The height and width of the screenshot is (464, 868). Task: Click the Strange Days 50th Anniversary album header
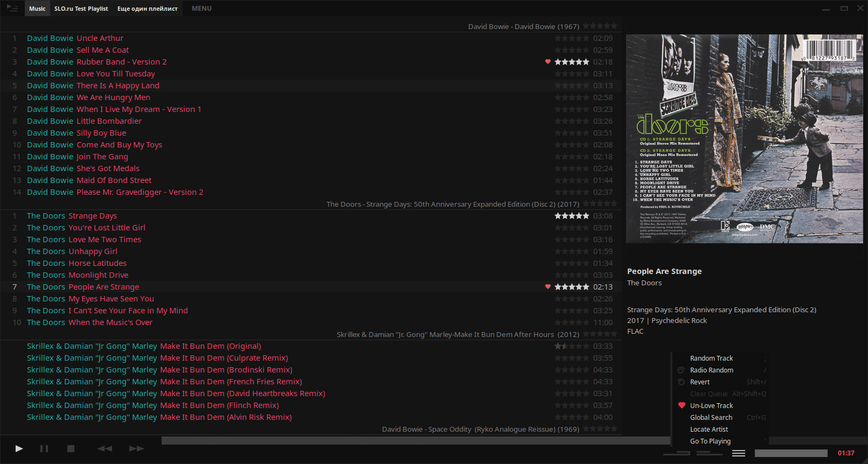coord(453,204)
